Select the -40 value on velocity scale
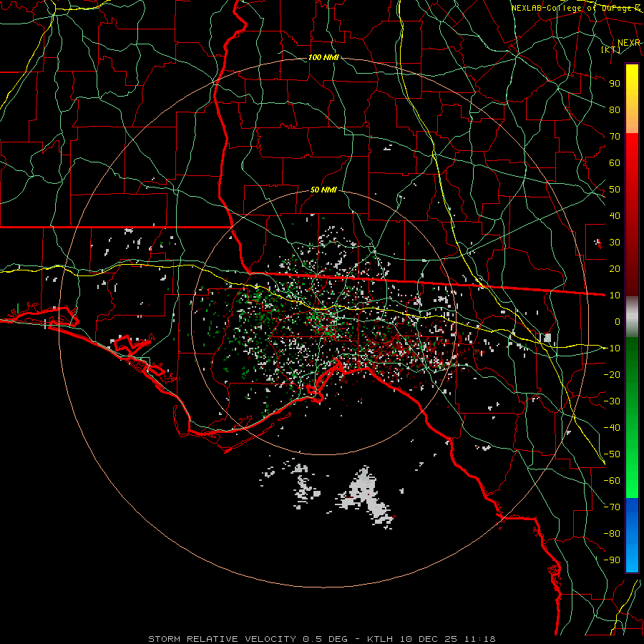 (x=612, y=428)
